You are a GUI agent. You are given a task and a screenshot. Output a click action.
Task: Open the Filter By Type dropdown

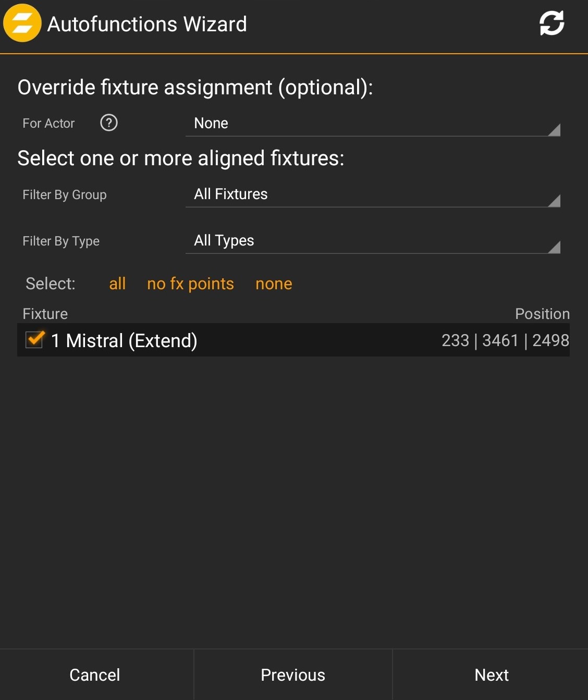point(372,241)
